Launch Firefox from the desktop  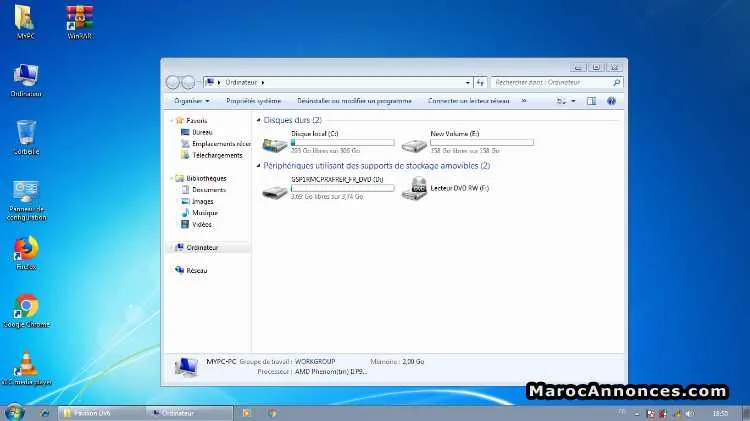(x=26, y=253)
